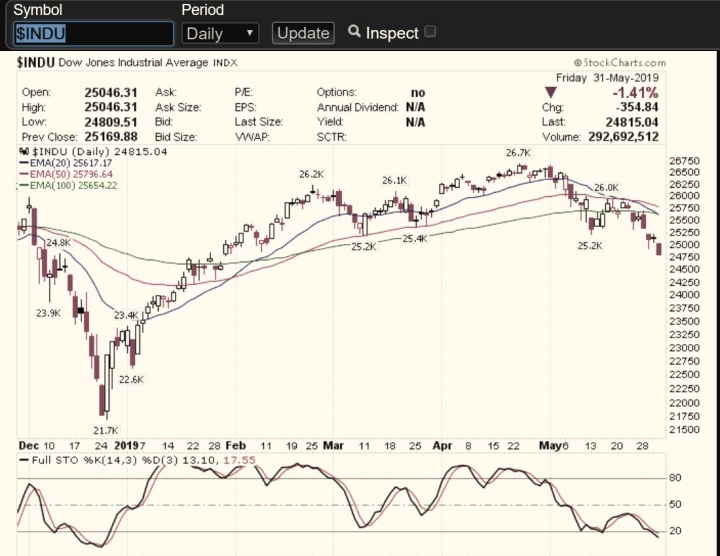Click the $INDU Dow Jones Industrial Average title
This screenshot has width=720, height=556.
[127, 62]
